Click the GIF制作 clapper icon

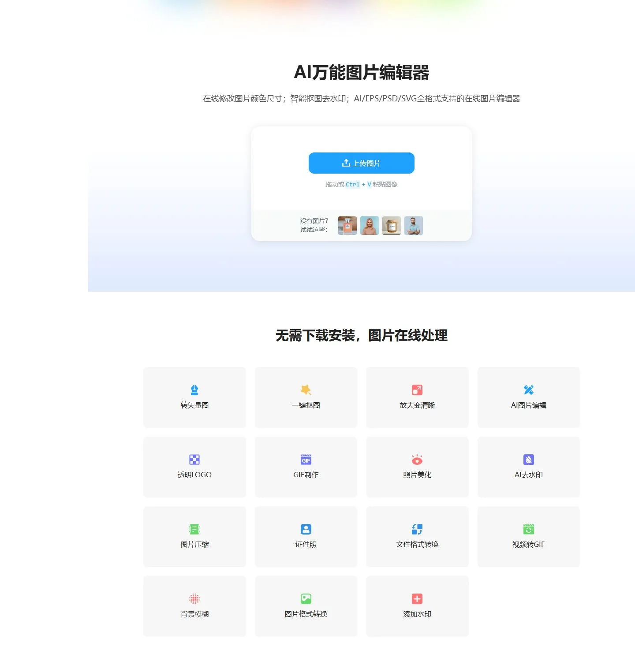(306, 460)
